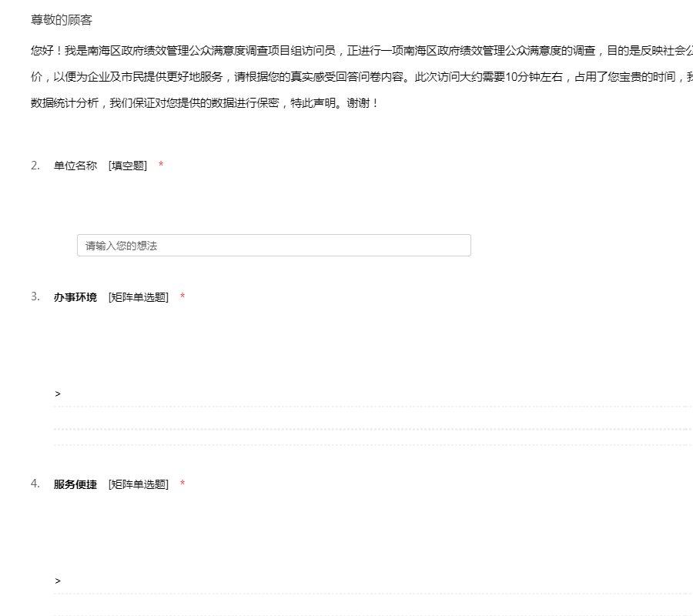The width and height of the screenshot is (693, 616).
Task: Click question number "4."
Action: 35,484
